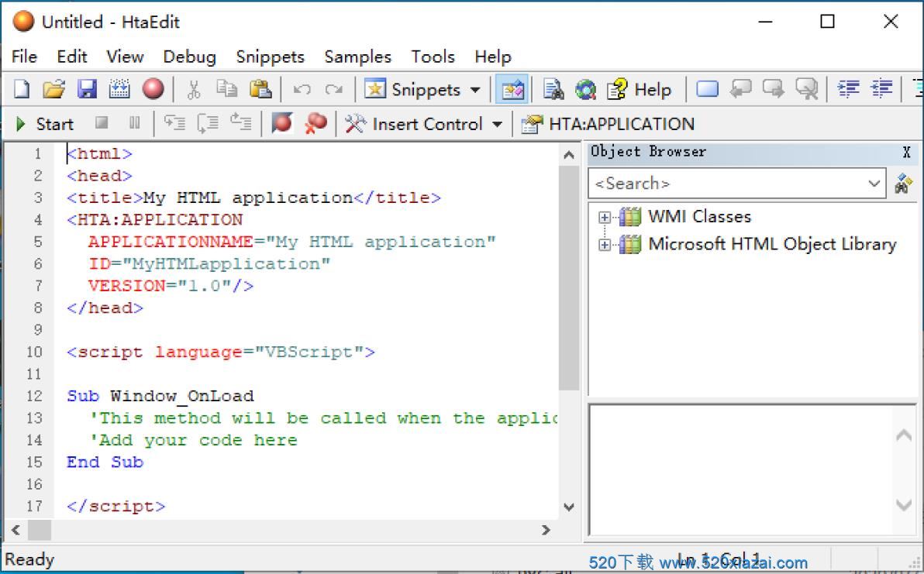Close the Object Browser panel
This screenshot has width=924, height=574.
tap(906, 153)
